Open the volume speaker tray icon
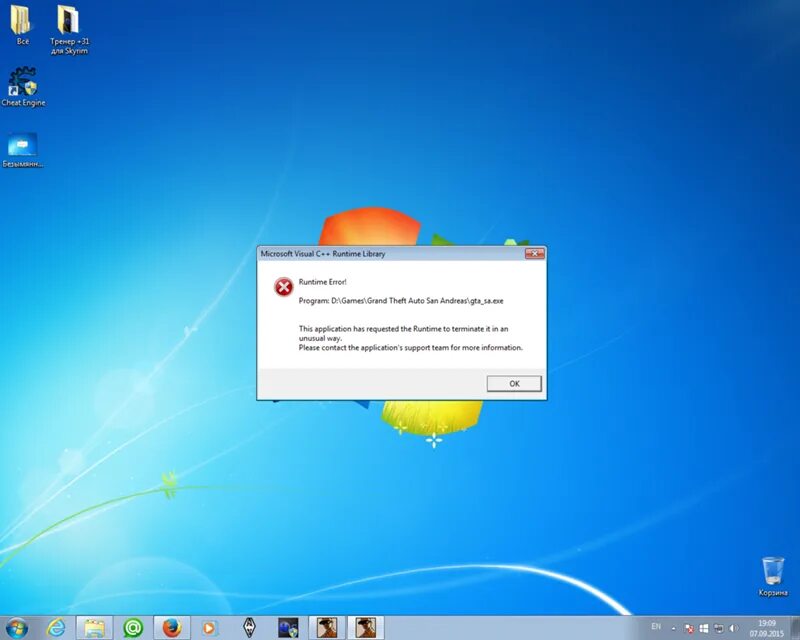The image size is (800, 640). pyautogui.click(x=733, y=628)
